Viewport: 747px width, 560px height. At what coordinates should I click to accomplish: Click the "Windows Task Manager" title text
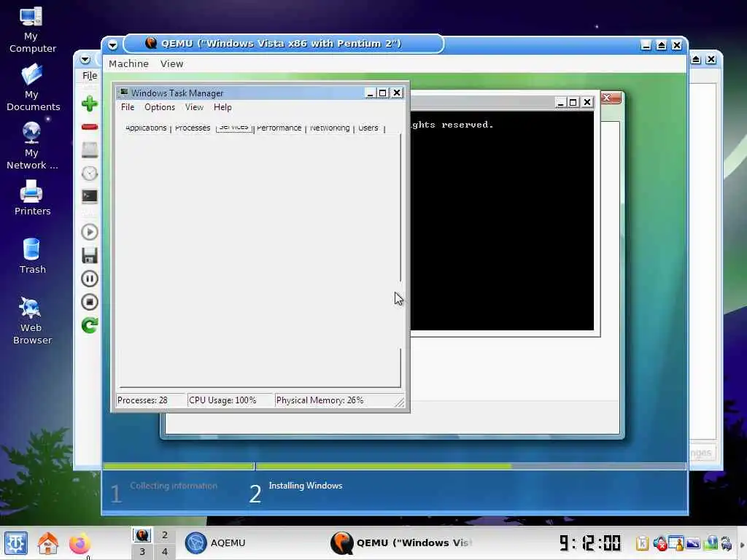pos(177,93)
